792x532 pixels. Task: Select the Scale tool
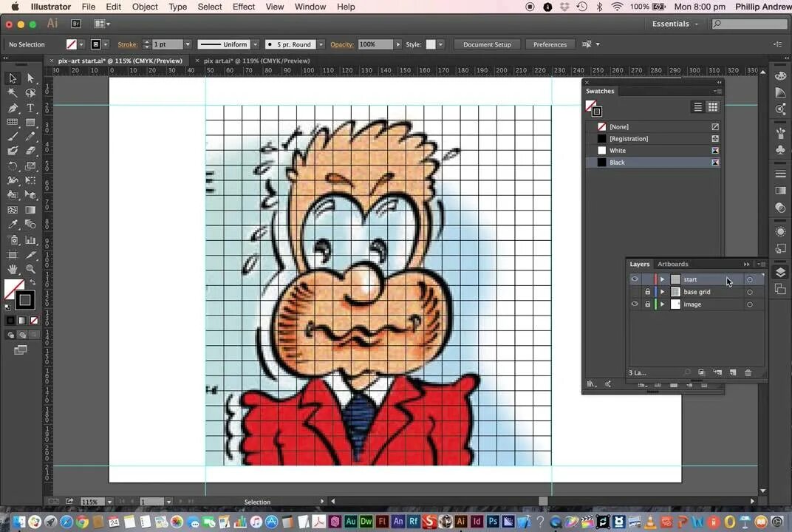point(31,166)
